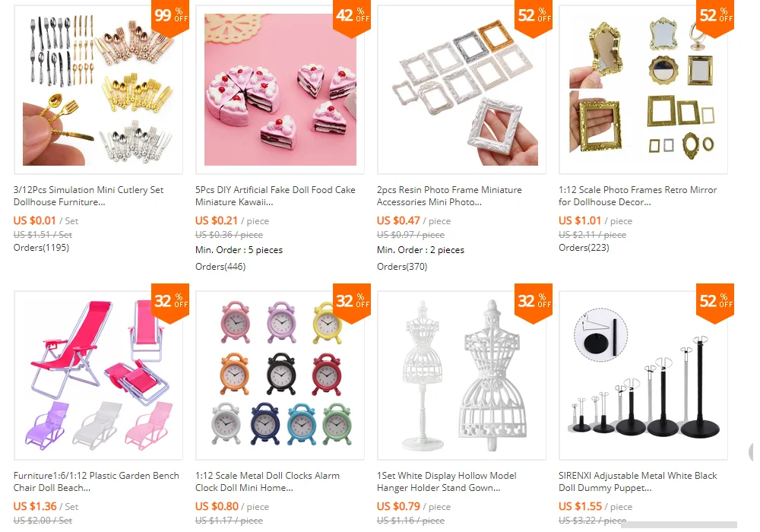760x532 pixels.
Task: Open the colorful alarm clocks product image
Action: [280, 375]
